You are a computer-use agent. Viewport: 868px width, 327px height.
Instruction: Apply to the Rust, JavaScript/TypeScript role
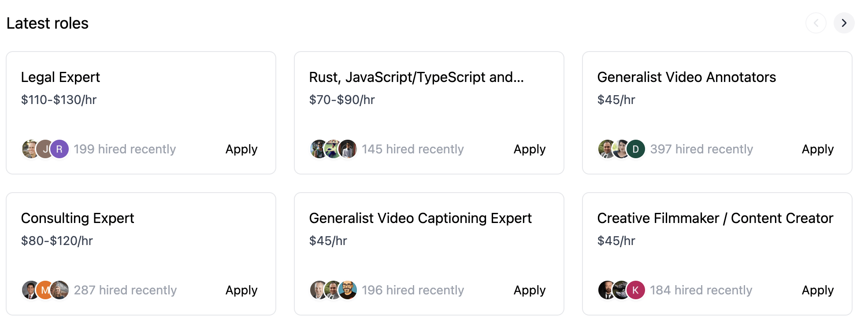530,149
